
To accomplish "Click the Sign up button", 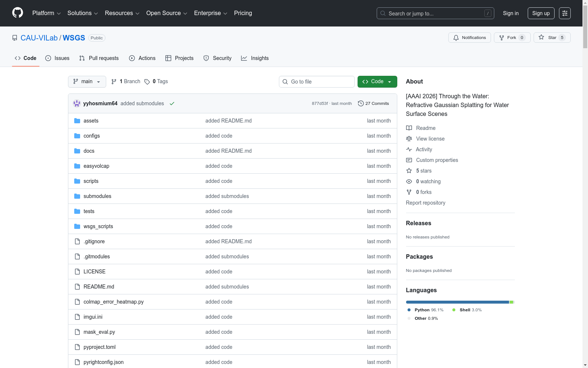I will click(541, 13).
